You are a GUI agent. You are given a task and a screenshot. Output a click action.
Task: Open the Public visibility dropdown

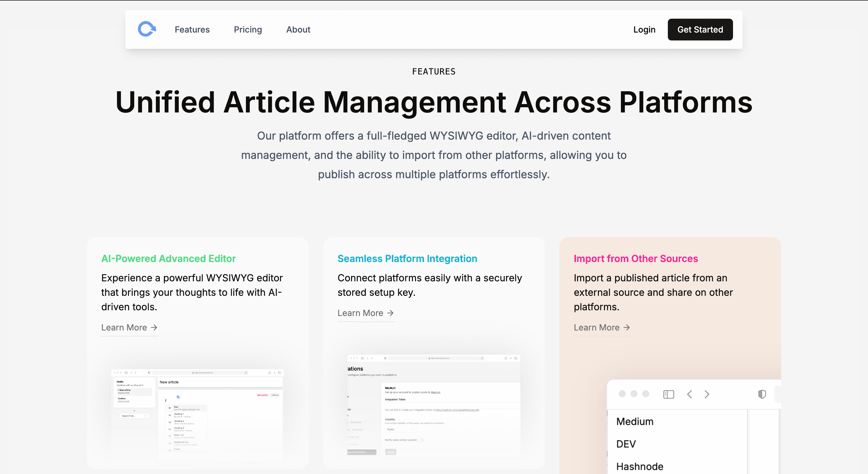(x=401, y=430)
